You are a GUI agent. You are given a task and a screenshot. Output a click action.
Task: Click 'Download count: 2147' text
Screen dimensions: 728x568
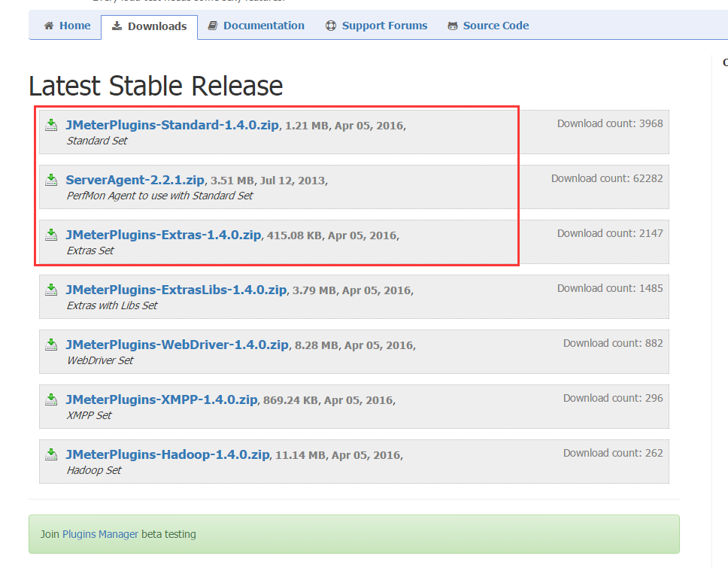pos(610,233)
